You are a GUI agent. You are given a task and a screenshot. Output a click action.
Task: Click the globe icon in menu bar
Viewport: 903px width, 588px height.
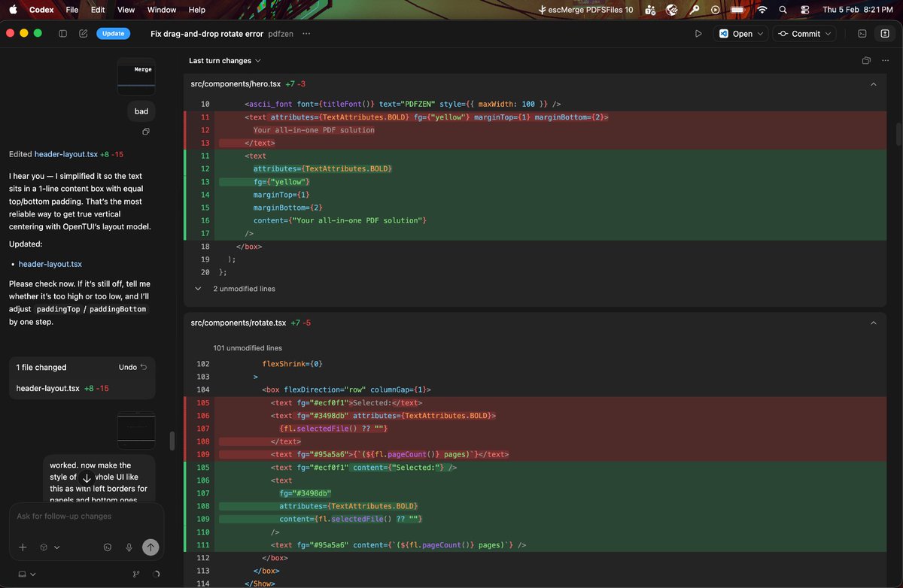tap(672, 10)
